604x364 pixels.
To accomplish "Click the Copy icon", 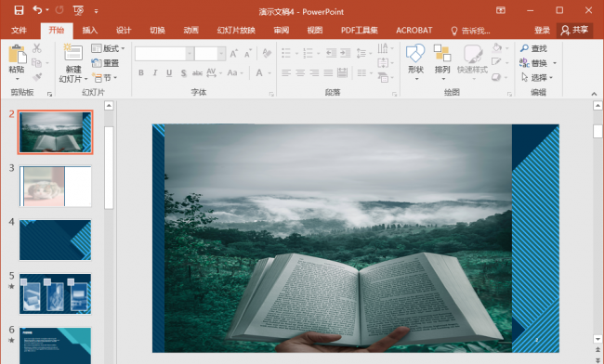I will pos(36,63).
